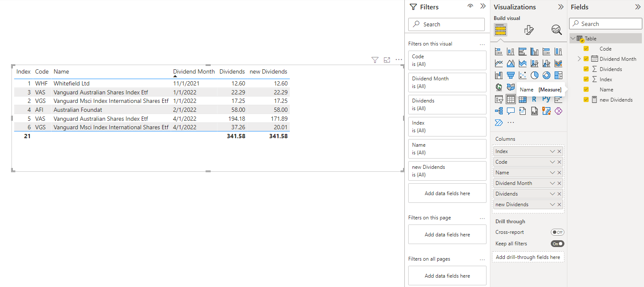Toggle the Cross-report switch on
Viewport: 644px width, 287px height.
557,232
